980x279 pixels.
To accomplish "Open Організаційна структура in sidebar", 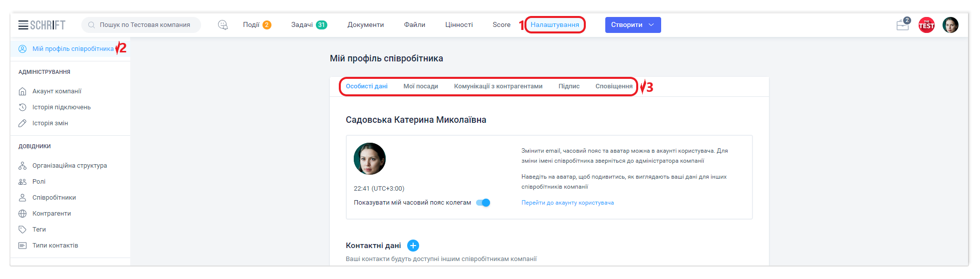I will pyautogui.click(x=69, y=166).
